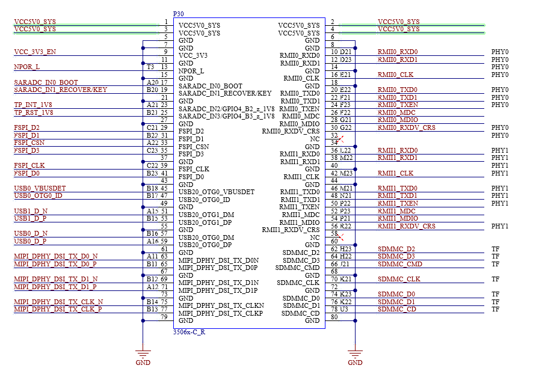
Task: Select the no-connect X marker at pin 60
Action: 341,237
